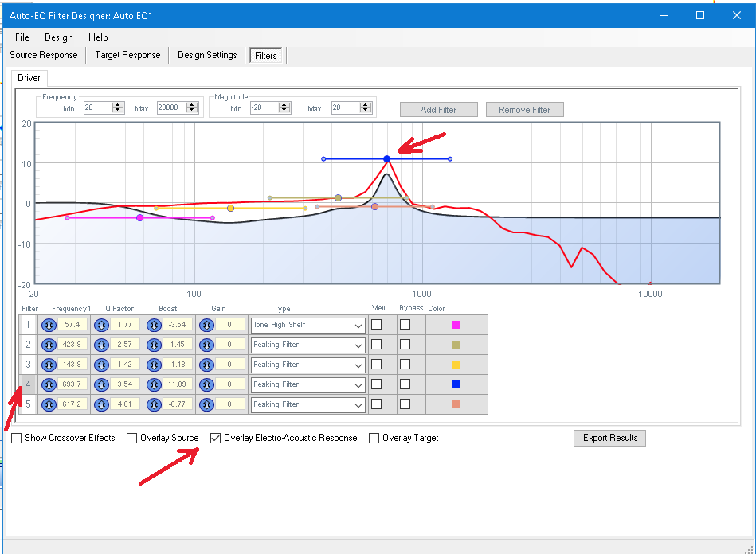
Task: Click the Q Factor adjust knob icon for filter 4
Action: pyautogui.click(x=101, y=384)
